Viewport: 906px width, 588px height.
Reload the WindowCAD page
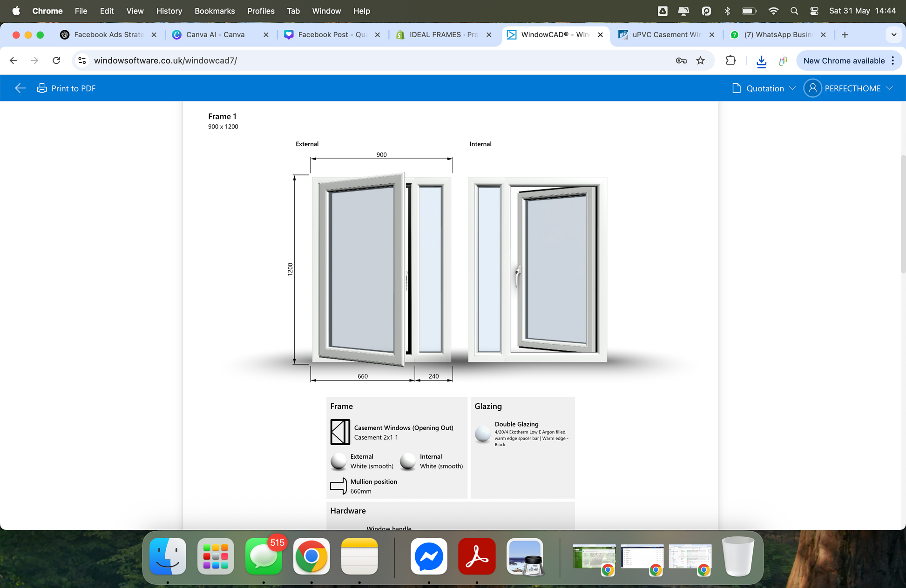tap(56, 60)
